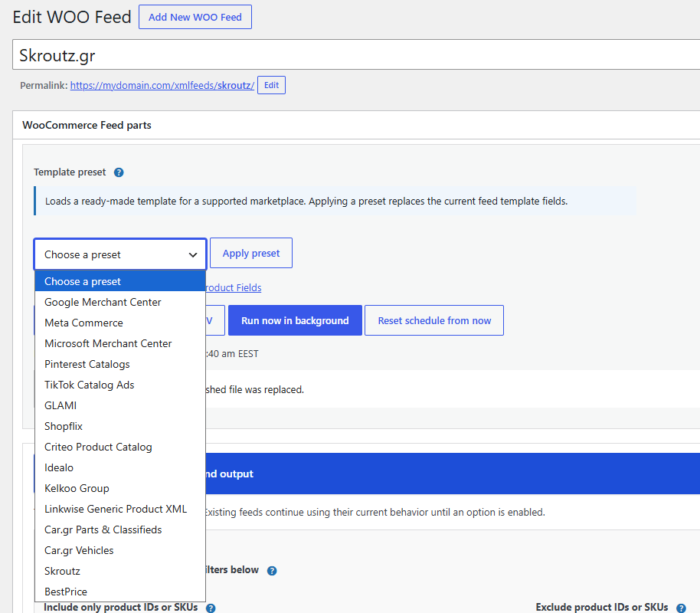Select Kelkoo Group preset
Screen dimensions: 700x613
coord(120,488)
